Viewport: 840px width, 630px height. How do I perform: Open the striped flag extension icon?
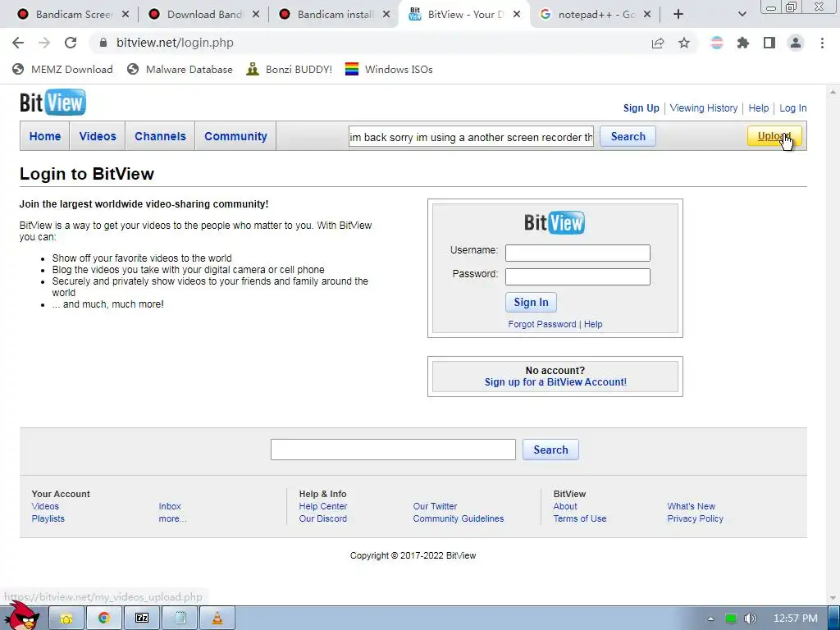click(x=717, y=43)
